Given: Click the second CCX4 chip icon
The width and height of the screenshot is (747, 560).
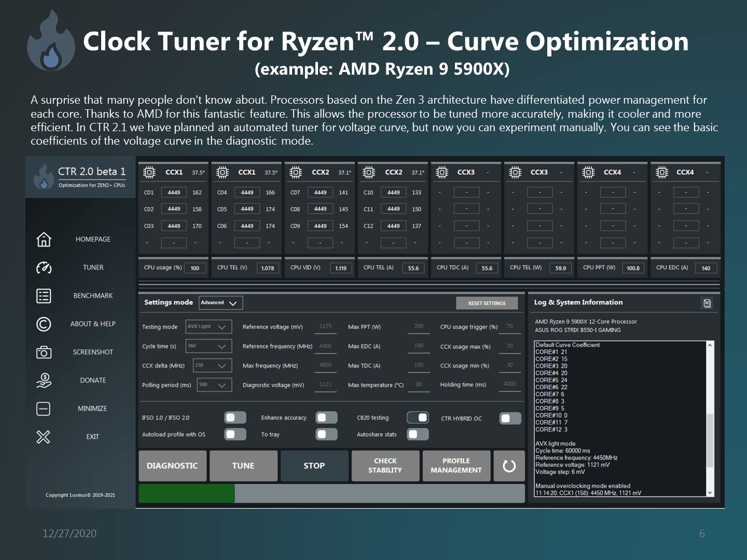Looking at the screenshot, I should point(662,172).
